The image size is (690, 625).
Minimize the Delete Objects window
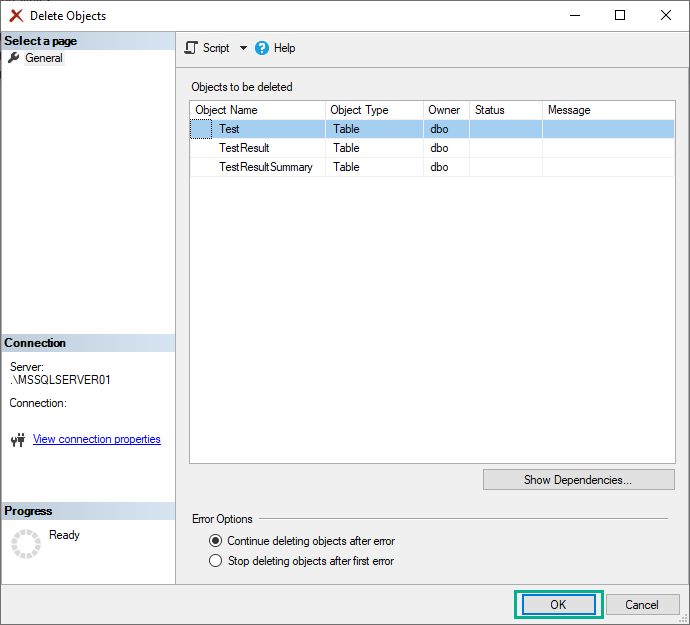[575, 15]
